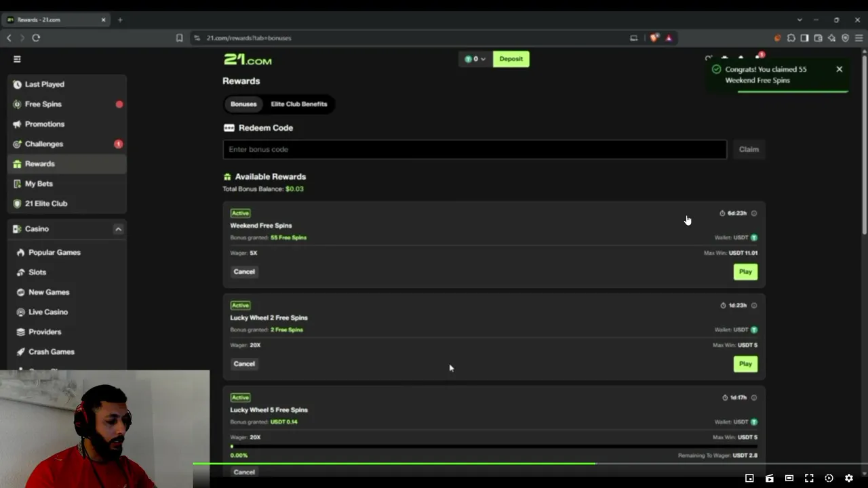
Task: Open My Bets in the sidebar
Action: click(66, 184)
